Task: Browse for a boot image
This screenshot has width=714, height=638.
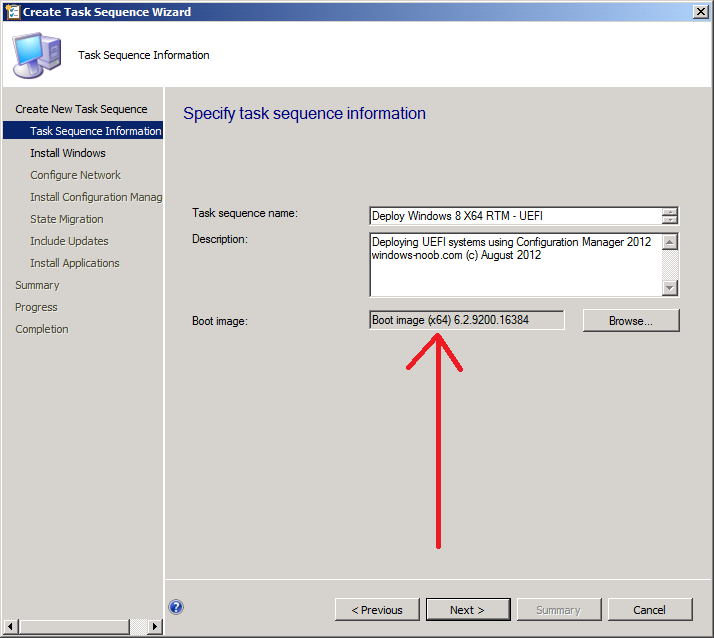Action: [x=631, y=321]
